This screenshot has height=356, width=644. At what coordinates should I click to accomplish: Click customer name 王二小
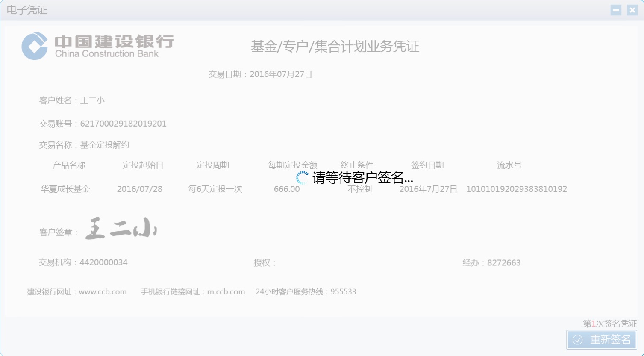(x=92, y=100)
